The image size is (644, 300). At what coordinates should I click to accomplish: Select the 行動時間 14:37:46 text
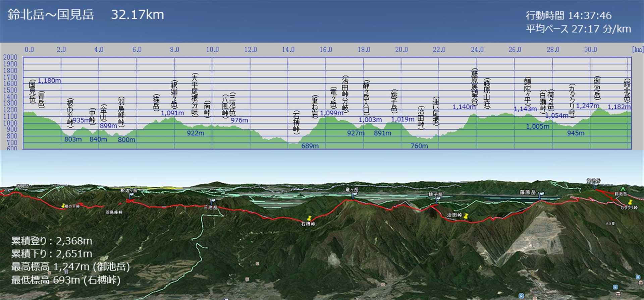[568, 15]
